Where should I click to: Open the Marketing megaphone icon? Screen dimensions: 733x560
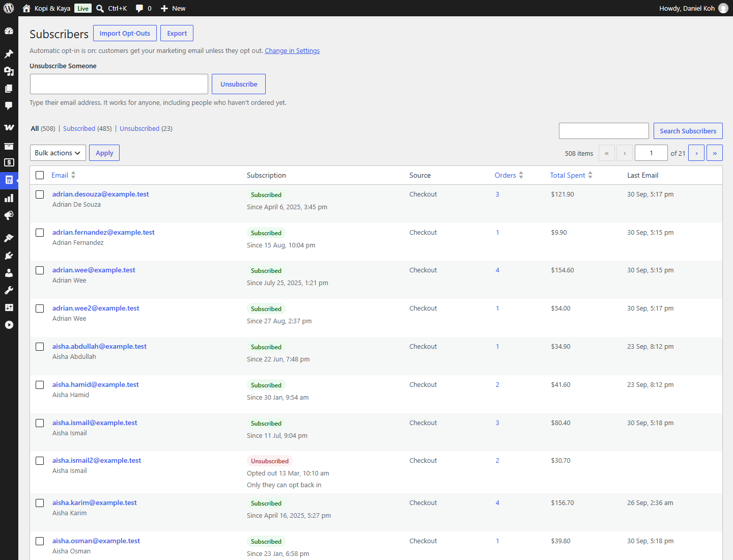(9, 215)
